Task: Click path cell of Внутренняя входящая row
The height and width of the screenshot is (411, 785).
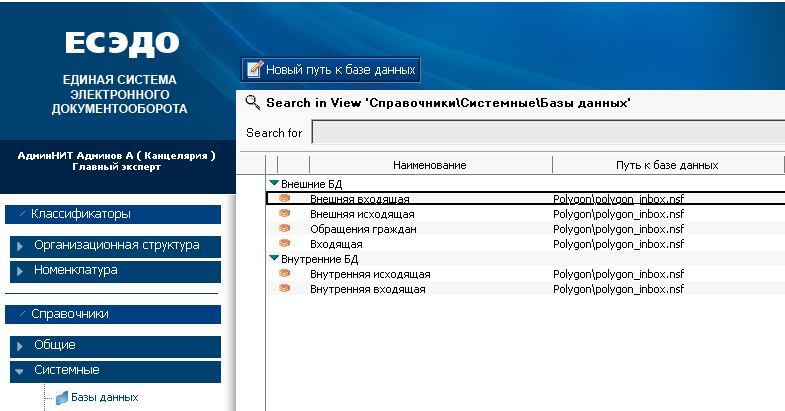Action: click(x=618, y=289)
